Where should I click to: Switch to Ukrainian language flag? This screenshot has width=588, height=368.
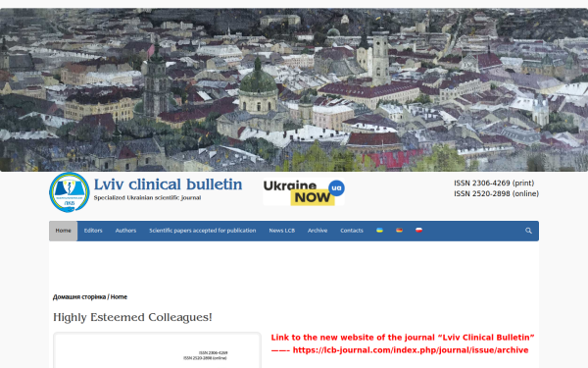tap(379, 231)
